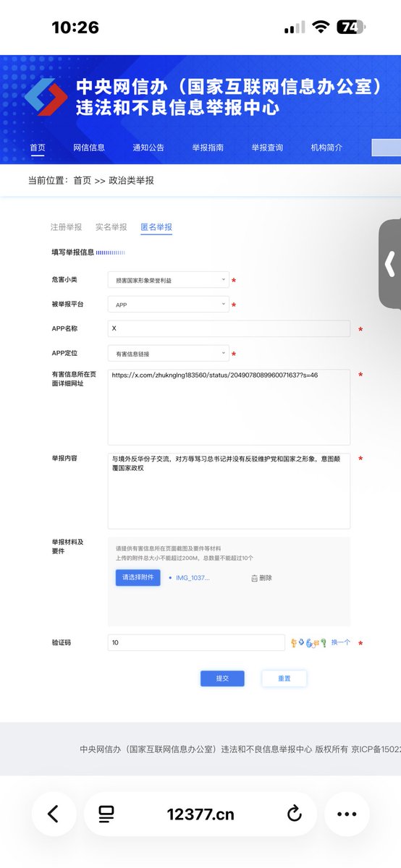This screenshot has width=401, height=868.
Task: Click the captcha image
Action: (309, 642)
